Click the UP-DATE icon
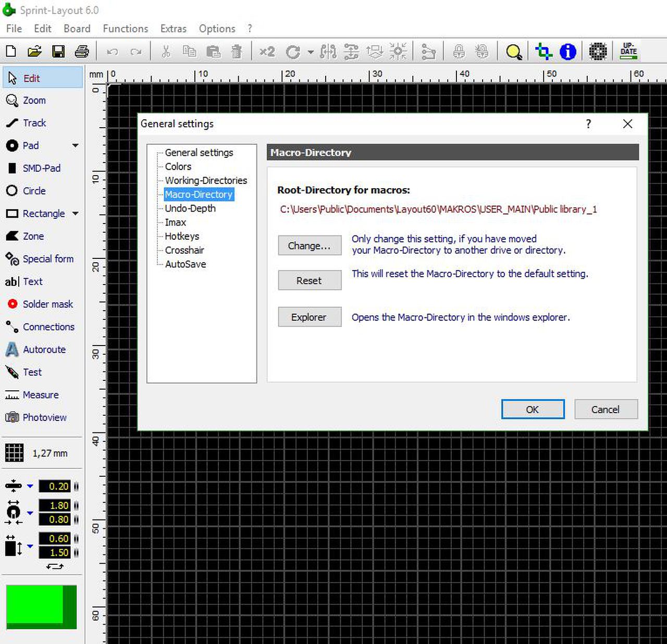This screenshot has height=644, width=667. 629,51
